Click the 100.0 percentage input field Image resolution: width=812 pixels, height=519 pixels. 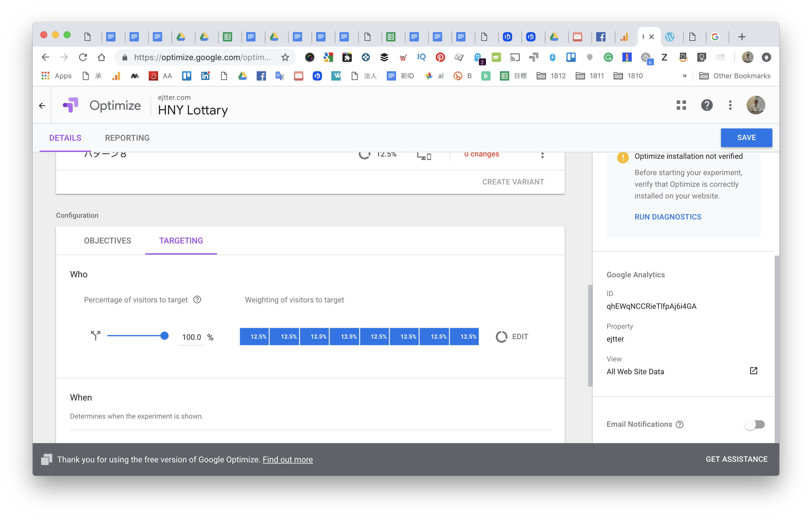point(191,337)
